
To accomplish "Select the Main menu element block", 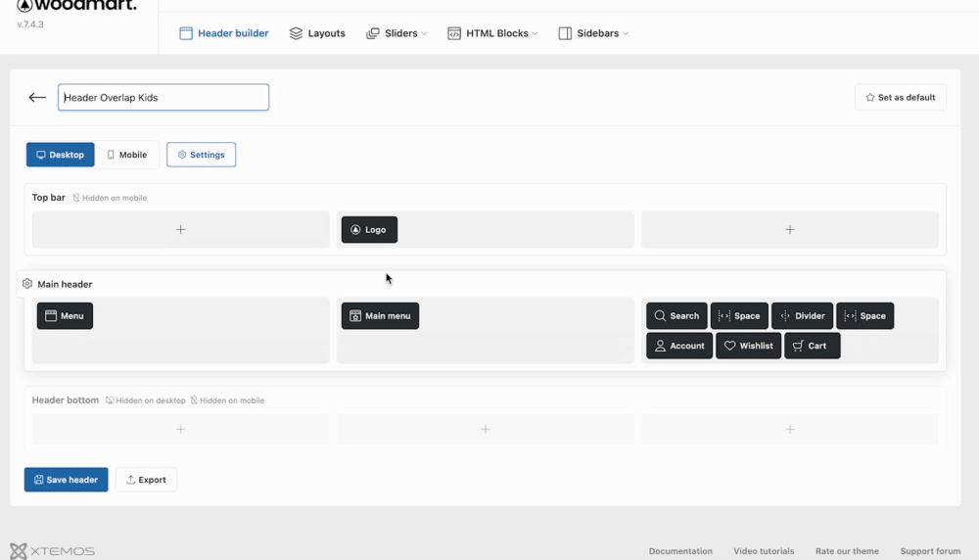I will click(380, 316).
